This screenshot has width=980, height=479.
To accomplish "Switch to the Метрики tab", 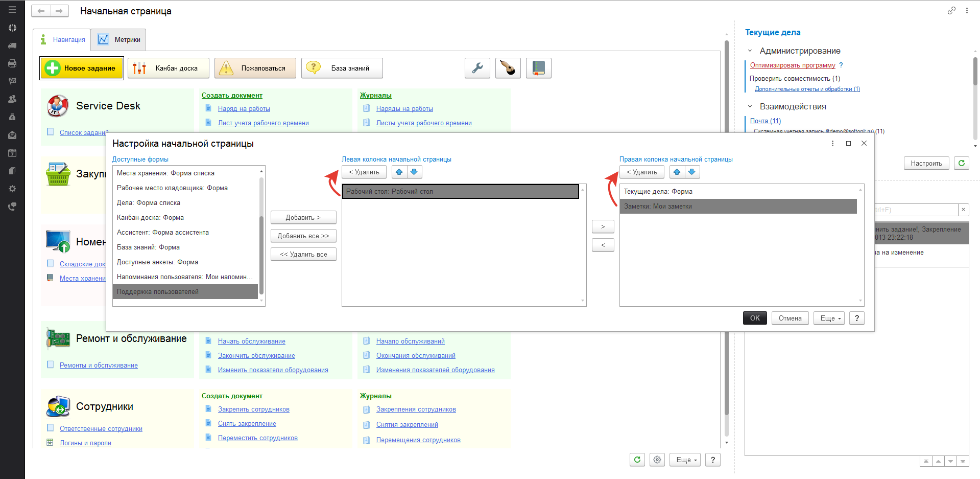I will (x=118, y=40).
